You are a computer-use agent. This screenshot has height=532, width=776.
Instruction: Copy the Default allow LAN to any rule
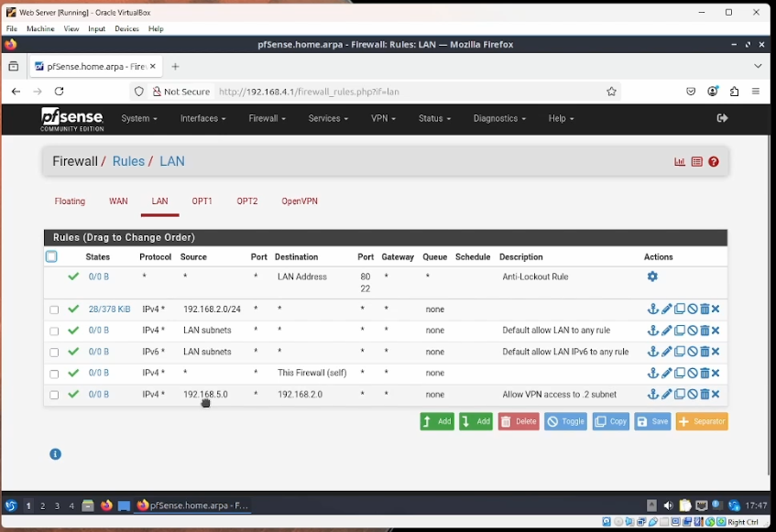(x=680, y=331)
